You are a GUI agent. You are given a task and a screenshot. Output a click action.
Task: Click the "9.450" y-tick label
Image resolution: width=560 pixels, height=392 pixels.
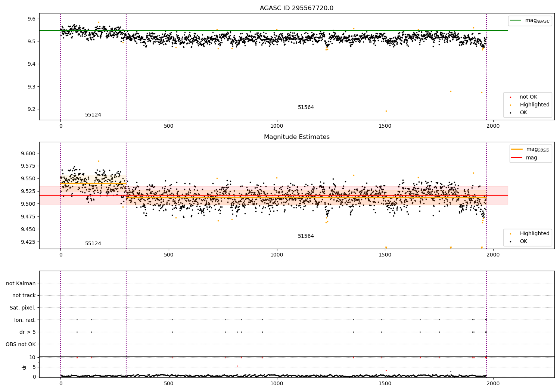pos(28,229)
